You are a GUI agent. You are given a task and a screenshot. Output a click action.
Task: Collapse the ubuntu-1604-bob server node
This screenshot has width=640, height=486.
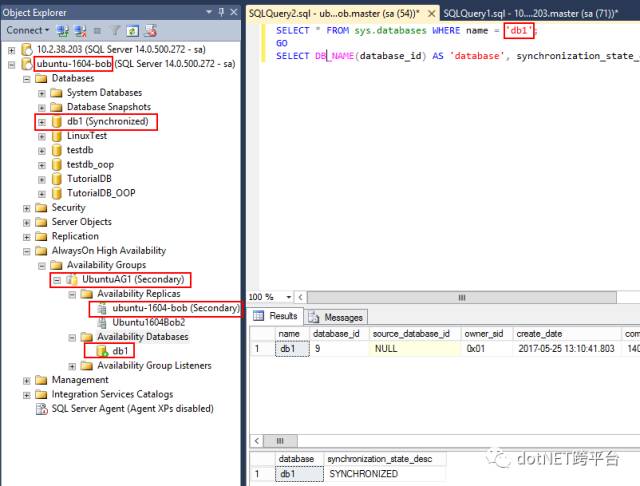click(11, 64)
